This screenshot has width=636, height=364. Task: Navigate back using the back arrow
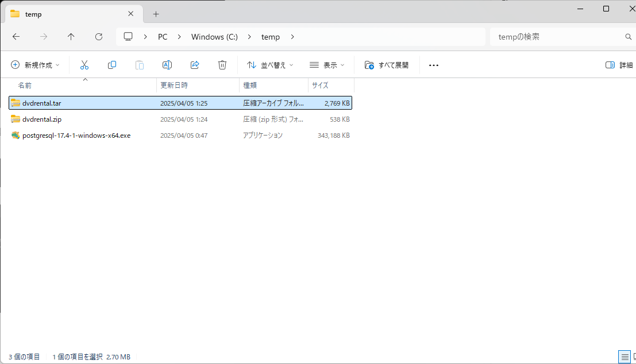(16, 37)
